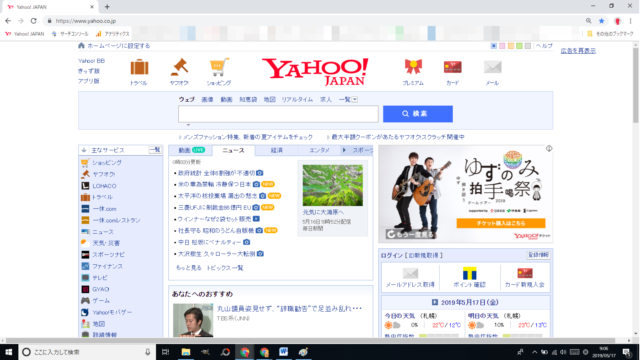
Task: Click the page vertical scrollbar
Action: [x=636, y=84]
